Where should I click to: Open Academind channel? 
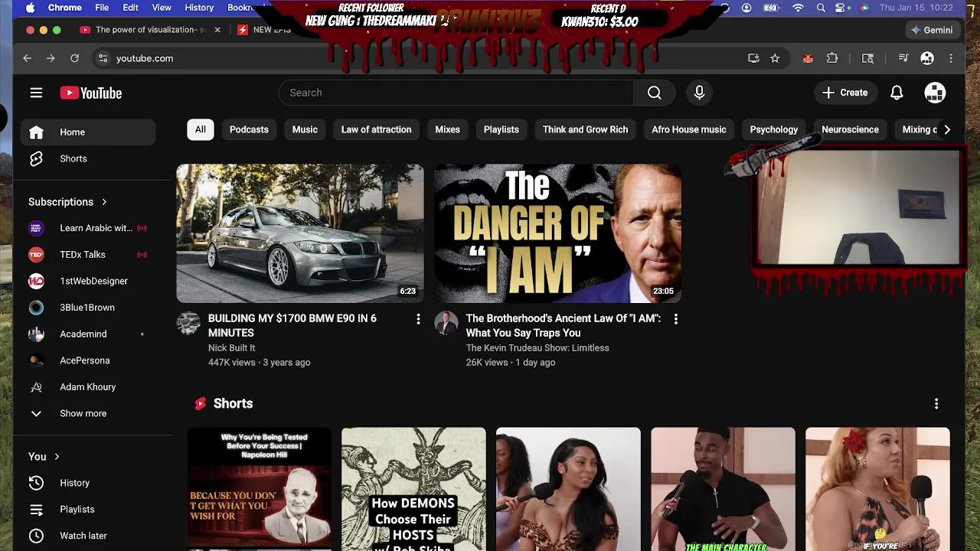click(87, 334)
